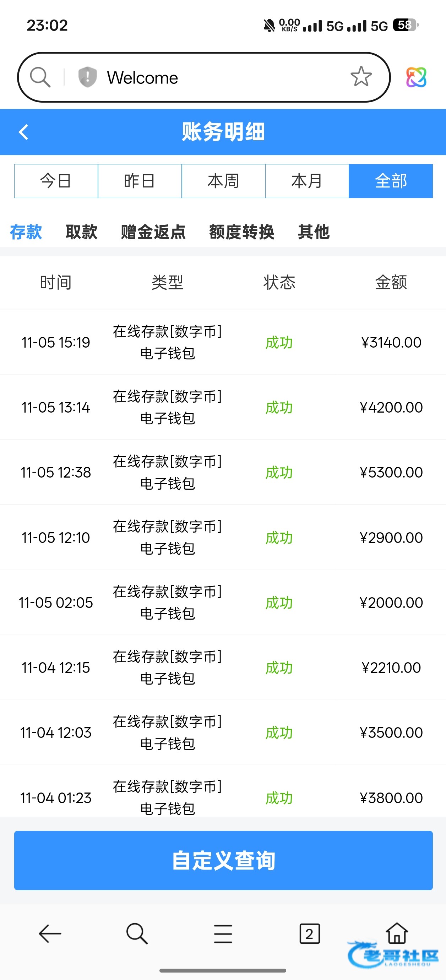The image size is (446, 980).
Task: Open the tab switcher showing 2 tabs
Action: [309, 933]
